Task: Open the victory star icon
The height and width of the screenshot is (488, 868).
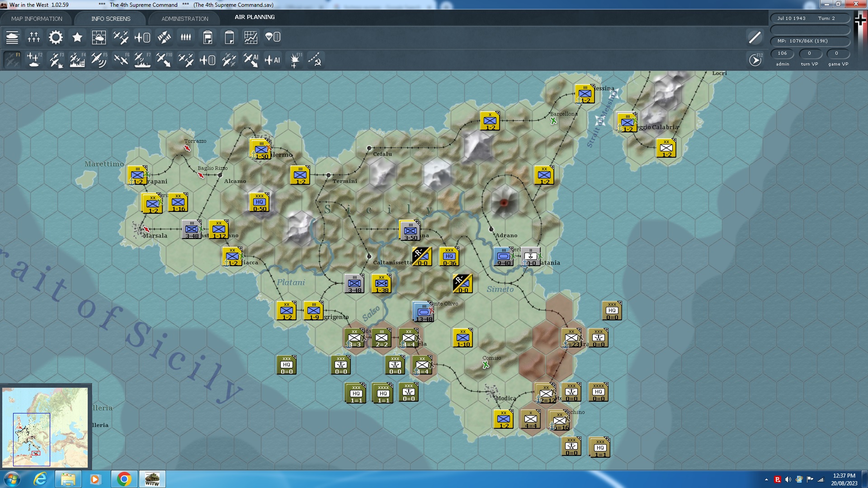Action: pos(77,37)
